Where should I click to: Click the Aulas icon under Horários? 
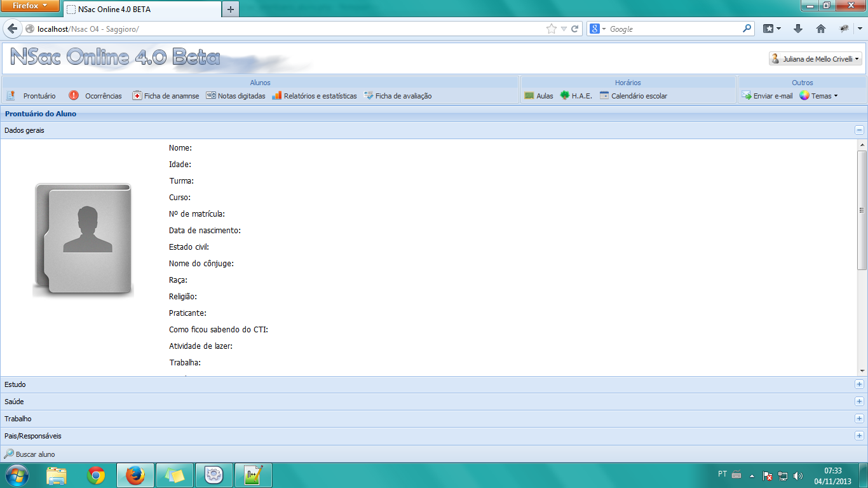click(538, 96)
